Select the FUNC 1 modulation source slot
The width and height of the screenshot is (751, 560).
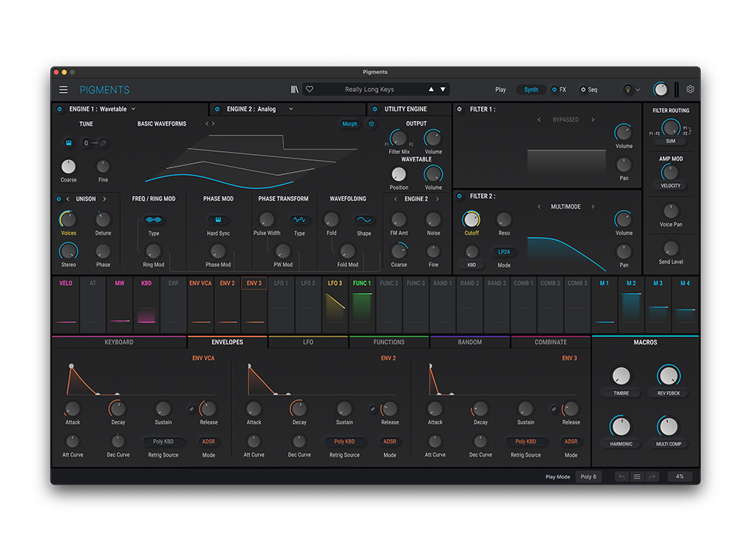pyautogui.click(x=362, y=305)
